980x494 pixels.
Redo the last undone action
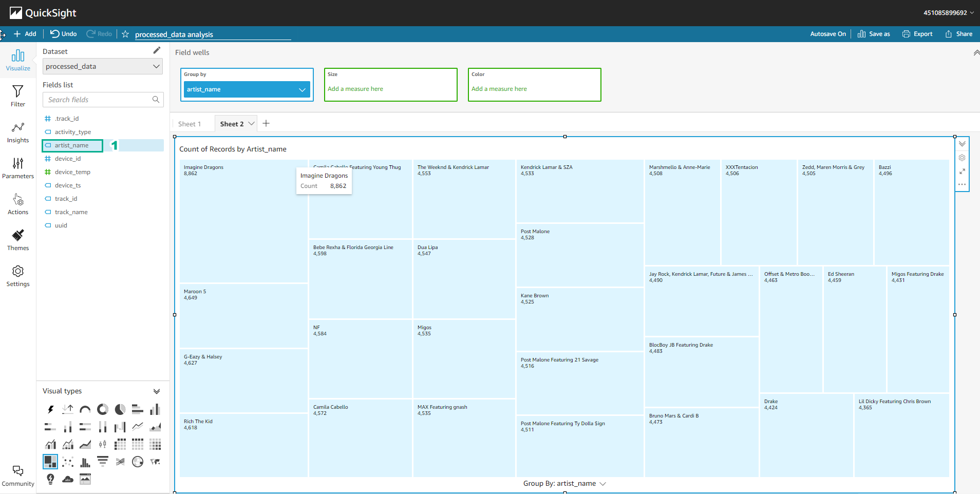tap(99, 34)
